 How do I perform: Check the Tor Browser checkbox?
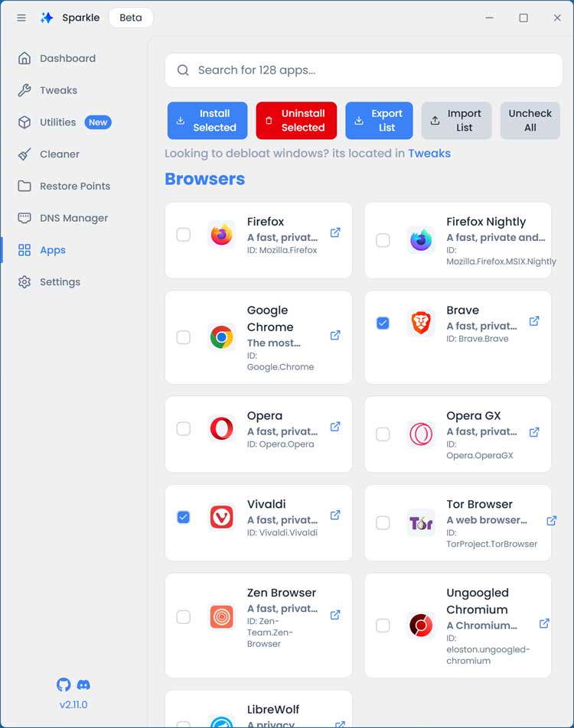pos(383,523)
